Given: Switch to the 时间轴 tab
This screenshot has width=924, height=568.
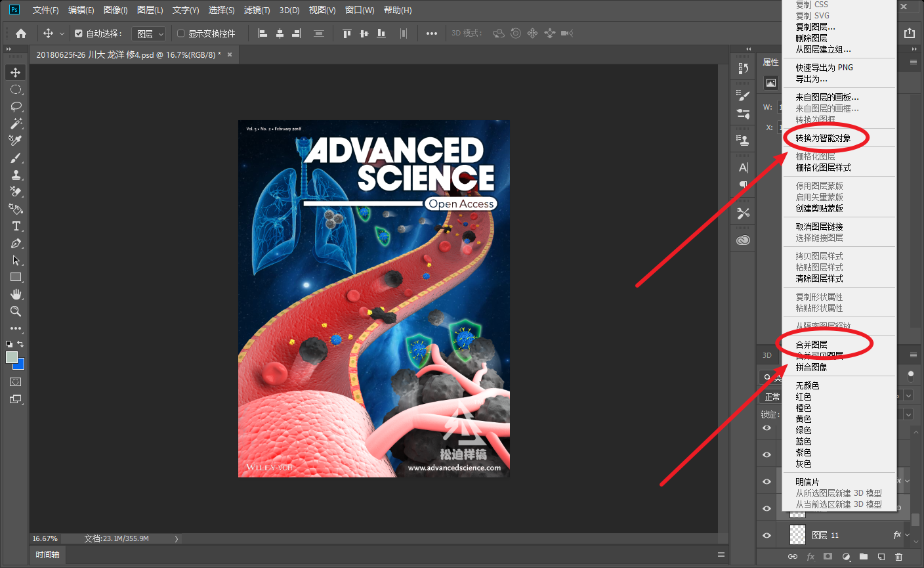Looking at the screenshot, I should [47, 555].
